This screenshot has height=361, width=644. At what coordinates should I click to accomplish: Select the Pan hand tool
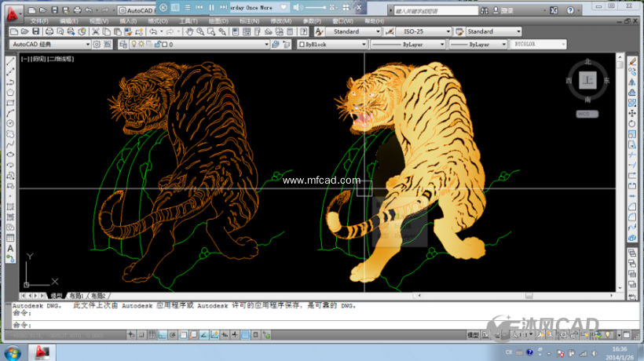click(189, 31)
